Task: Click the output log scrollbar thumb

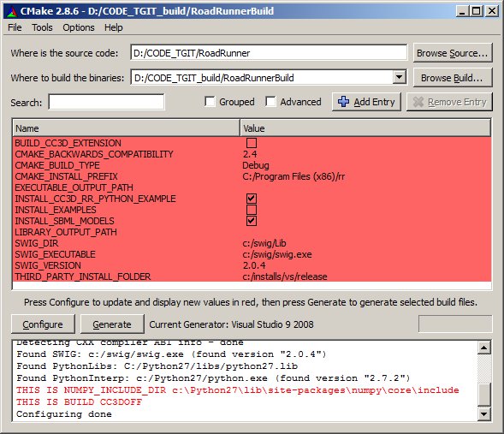Action: (x=484, y=394)
